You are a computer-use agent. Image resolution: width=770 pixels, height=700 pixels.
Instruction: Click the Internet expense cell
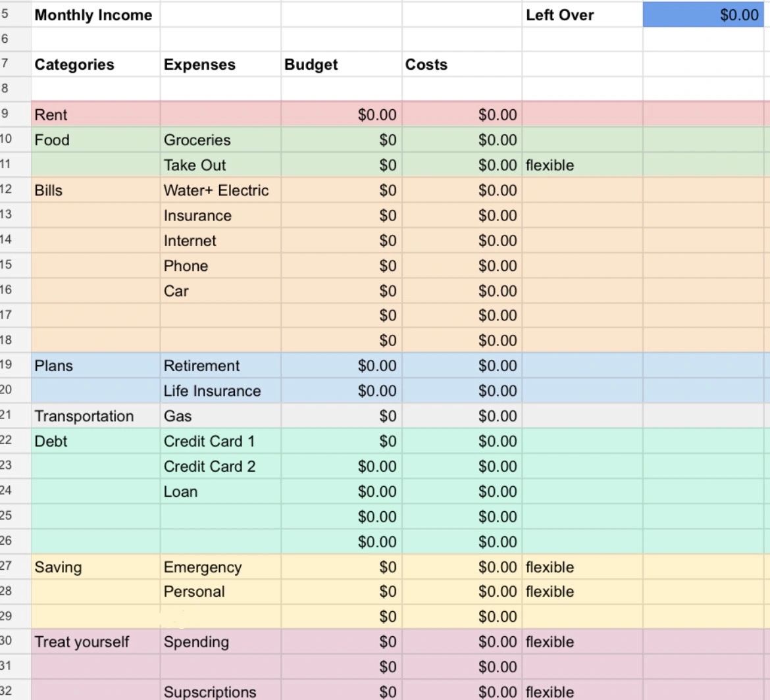pyautogui.click(x=220, y=241)
